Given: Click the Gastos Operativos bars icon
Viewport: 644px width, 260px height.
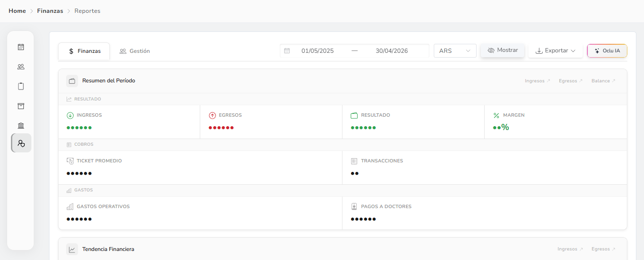Looking at the screenshot, I should pyautogui.click(x=70, y=207).
